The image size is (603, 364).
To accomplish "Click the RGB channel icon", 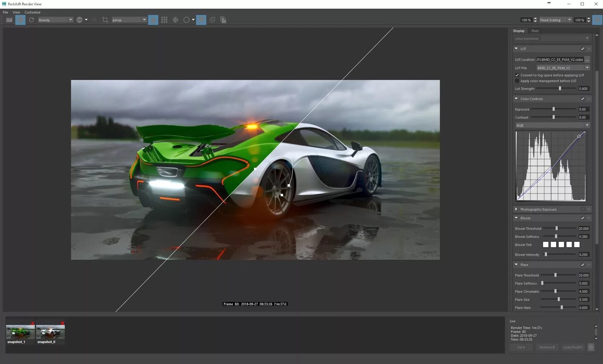I will click(80, 20).
